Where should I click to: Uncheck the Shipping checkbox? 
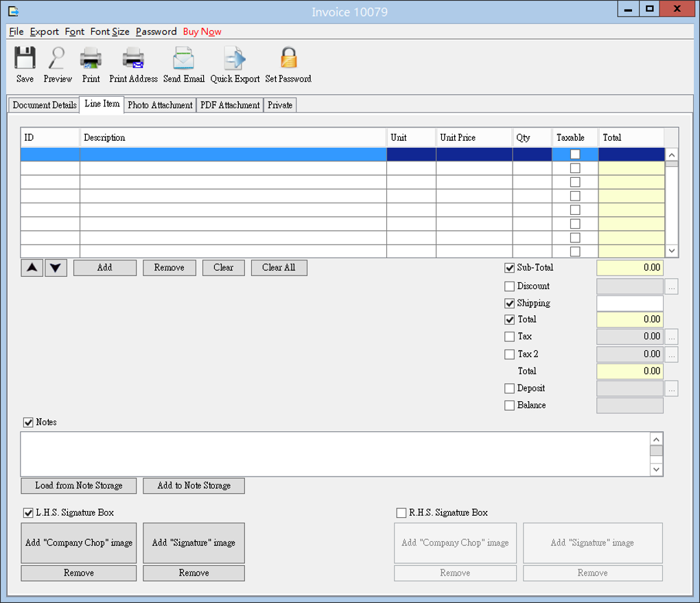[x=509, y=304]
